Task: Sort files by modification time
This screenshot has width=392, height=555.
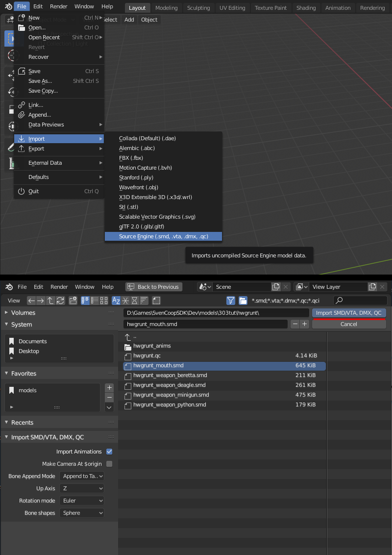Action: (134, 301)
